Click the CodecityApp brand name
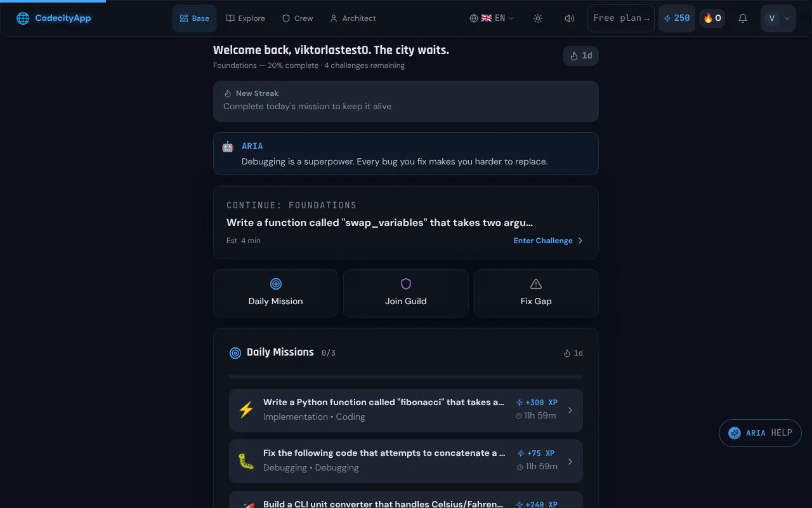The height and width of the screenshot is (508, 812). point(63,18)
